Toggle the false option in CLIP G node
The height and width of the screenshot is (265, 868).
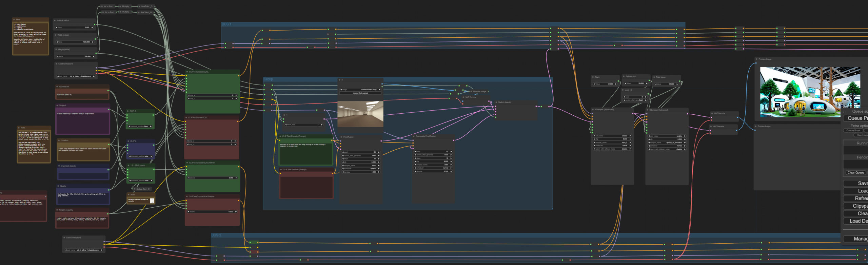pyautogui.click(x=140, y=127)
